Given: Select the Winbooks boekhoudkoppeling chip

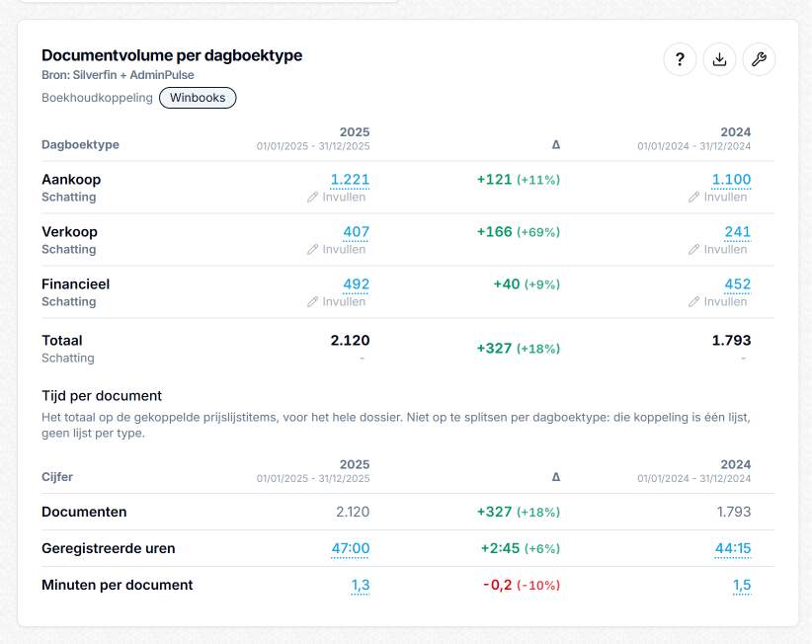Looking at the screenshot, I should pos(198,98).
